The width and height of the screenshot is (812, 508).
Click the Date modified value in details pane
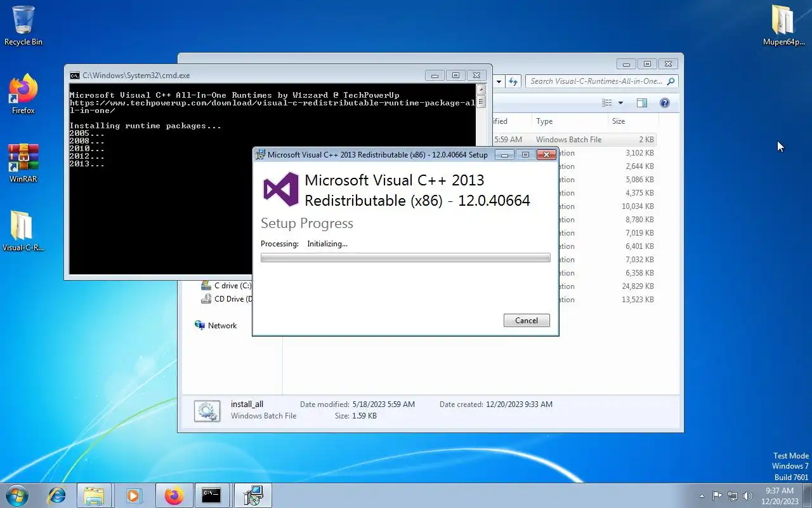(x=384, y=404)
